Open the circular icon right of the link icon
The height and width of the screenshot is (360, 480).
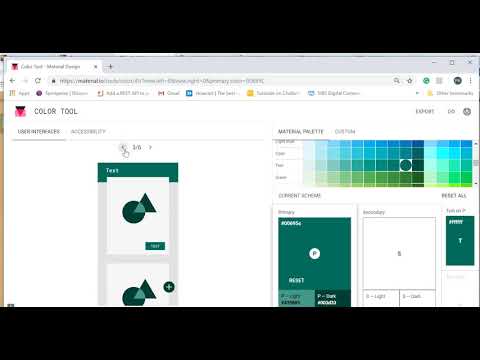(467, 112)
